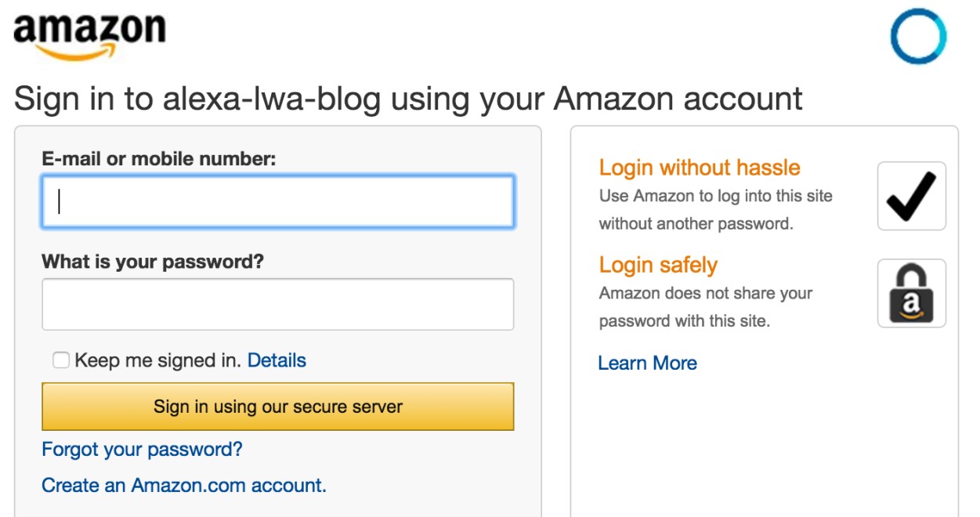This screenshot has width=980, height=517.
Task: Click into the password input box
Action: point(278,304)
